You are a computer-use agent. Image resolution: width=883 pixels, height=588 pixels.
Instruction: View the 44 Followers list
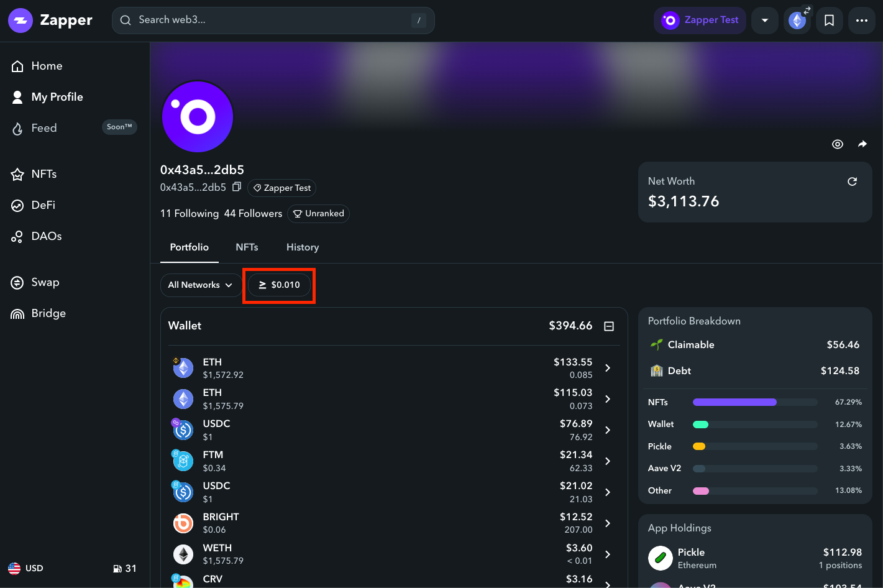pos(253,213)
